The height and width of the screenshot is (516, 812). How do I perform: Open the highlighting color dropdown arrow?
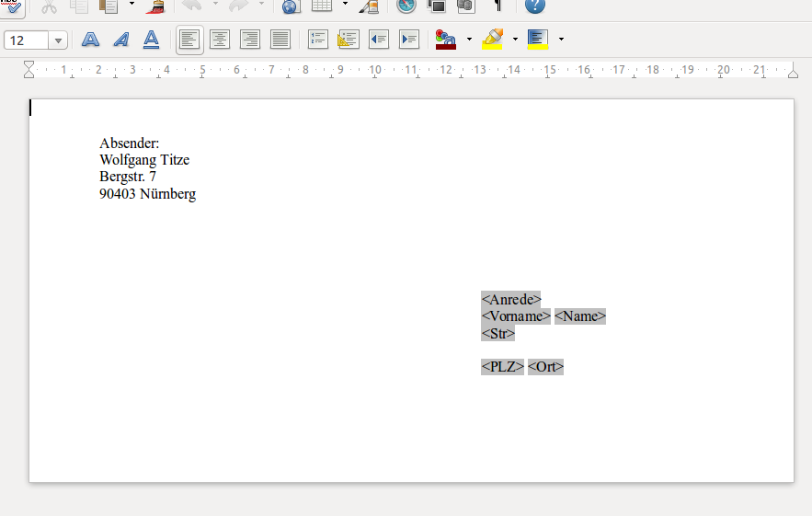coord(515,39)
